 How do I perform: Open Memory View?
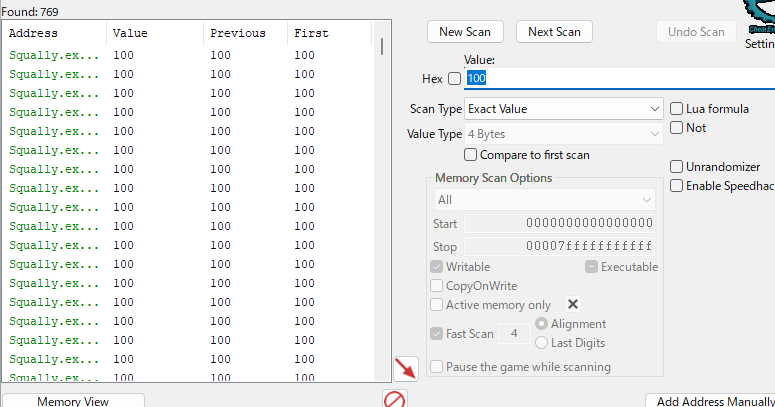click(x=73, y=401)
